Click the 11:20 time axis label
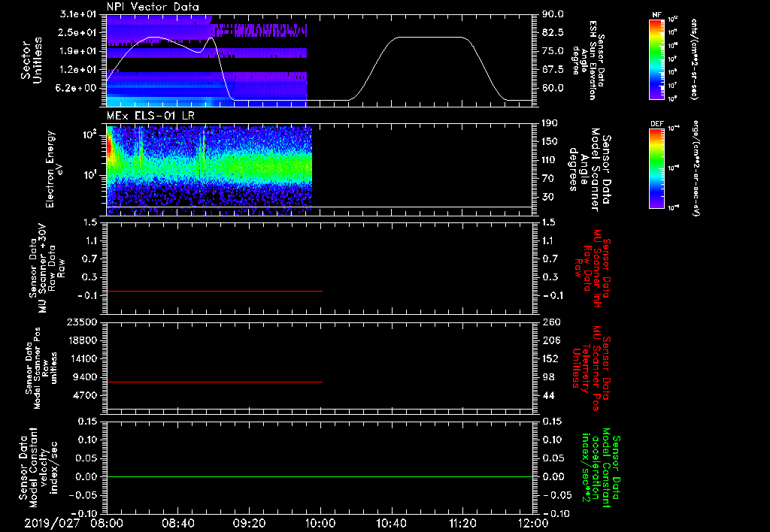This screenshot has height=532, width=770. pos(462,523)
